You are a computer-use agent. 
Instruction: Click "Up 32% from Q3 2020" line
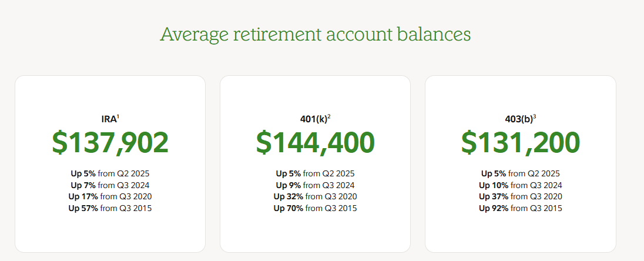[315, 196]
